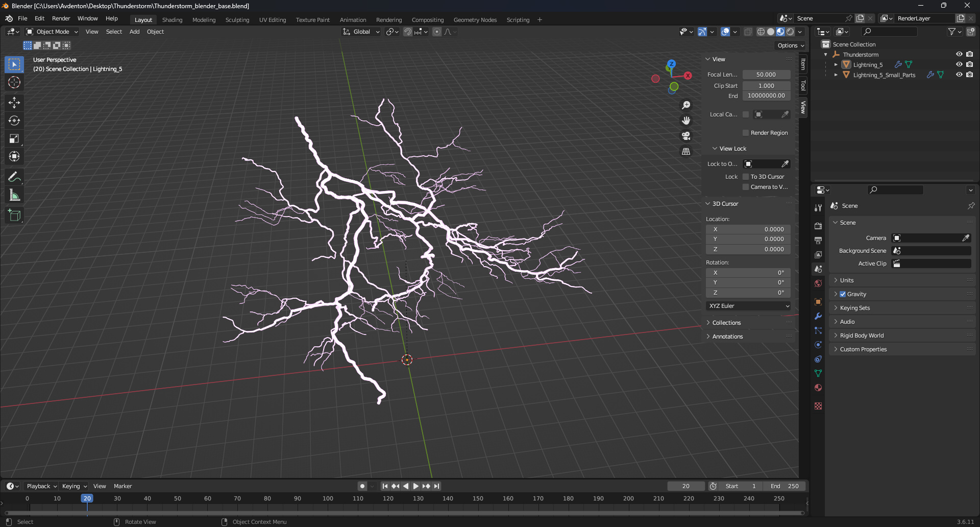The height and width of the screenshot is (527, 980).
Task: Click Focal Length value field
Action: click(766, 75)
